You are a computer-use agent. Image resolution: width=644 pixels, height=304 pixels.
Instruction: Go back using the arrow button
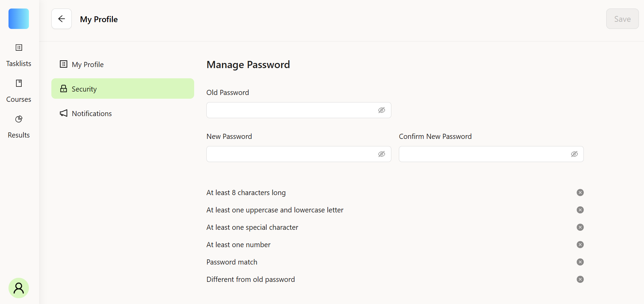tap(62, 19)
